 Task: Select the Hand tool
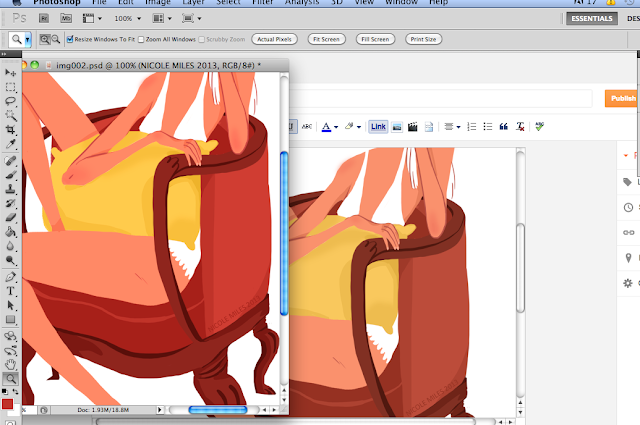pos(10,365)
